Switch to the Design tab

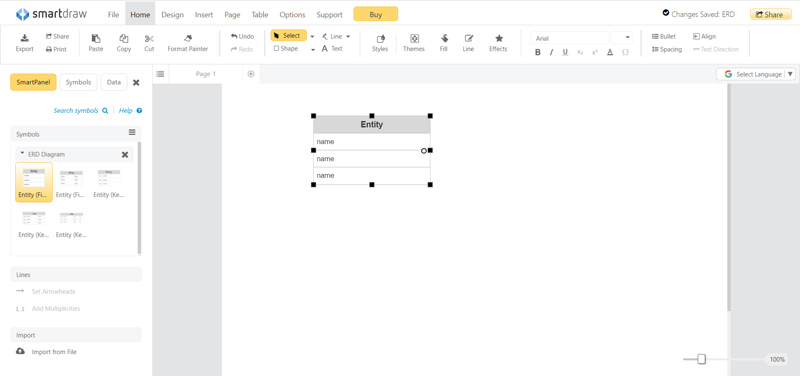172,15
